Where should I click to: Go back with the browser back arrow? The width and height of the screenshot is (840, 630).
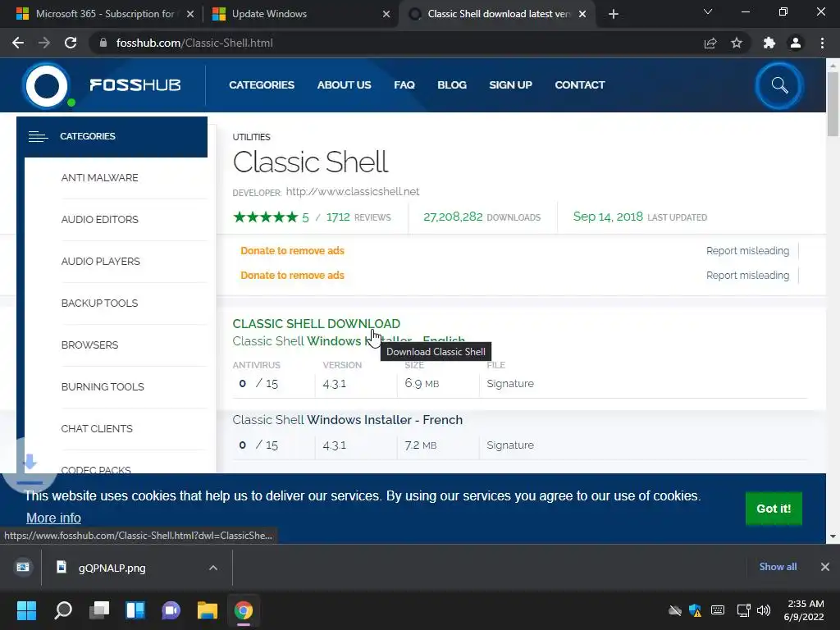pyautogui.click(x=18, y=43)
